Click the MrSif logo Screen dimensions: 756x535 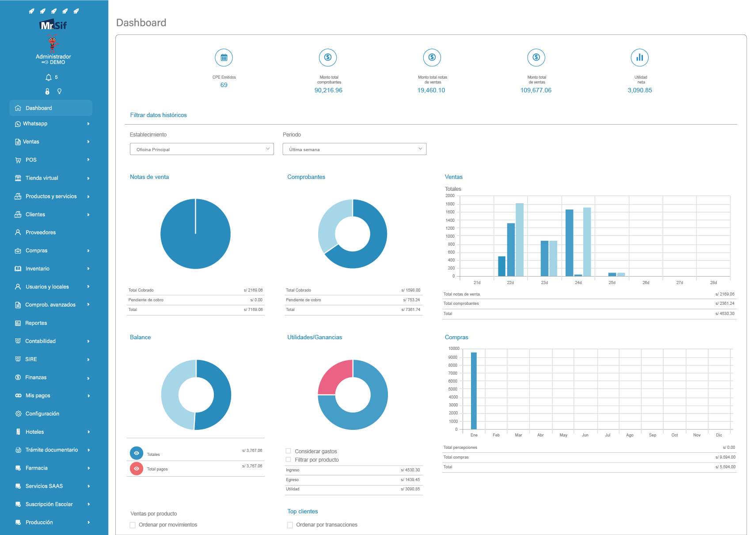pyautogui.click(x=53, y=25)
